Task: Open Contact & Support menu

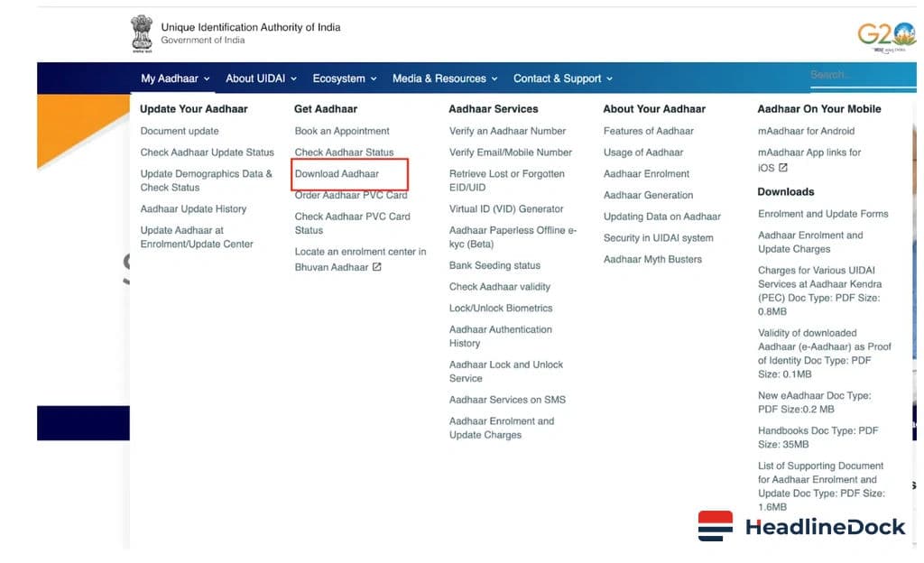Action: click(562, 78)
